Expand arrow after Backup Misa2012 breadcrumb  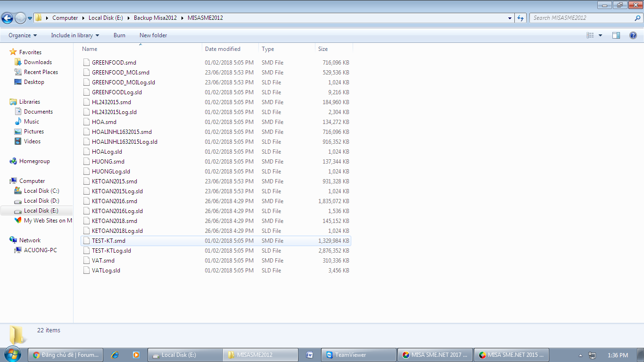(x=182, y=18)
